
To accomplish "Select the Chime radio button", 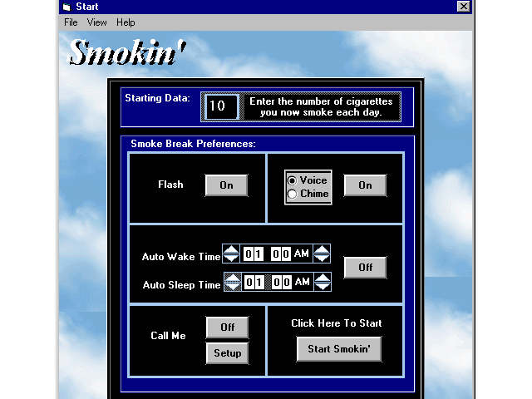I will pos(292,194).
